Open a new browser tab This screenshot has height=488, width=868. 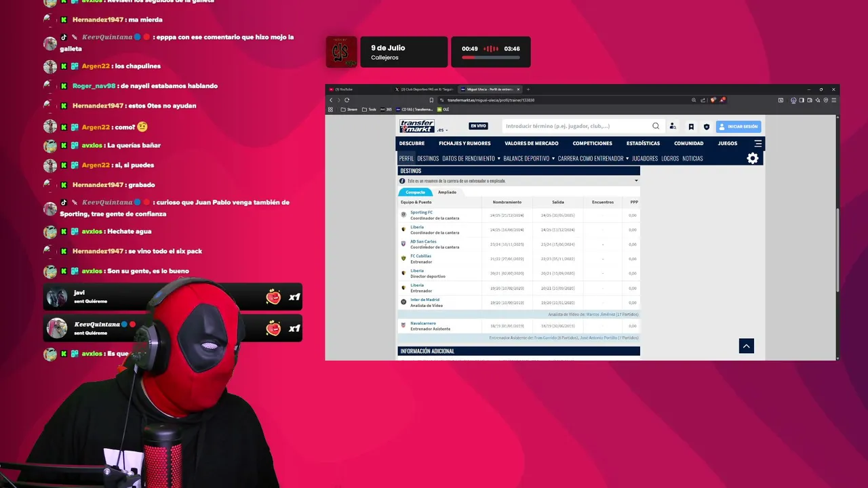(528, 89)
